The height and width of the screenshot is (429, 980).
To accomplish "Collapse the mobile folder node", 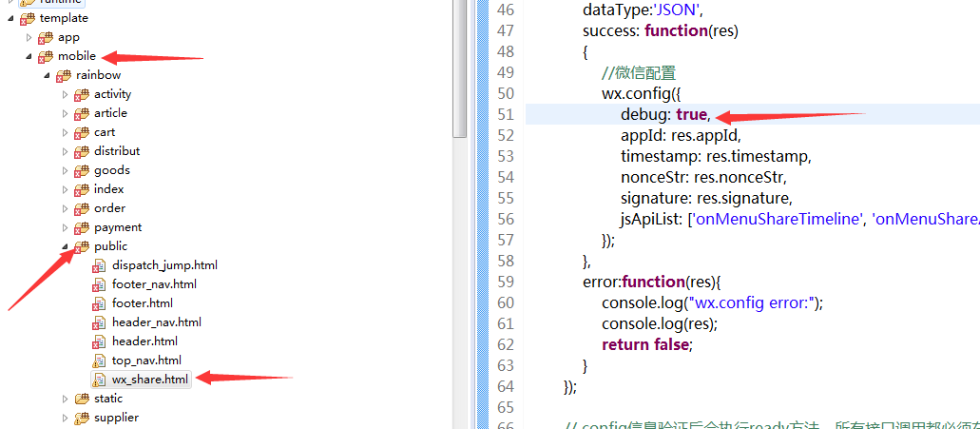I will click(29, 56).
